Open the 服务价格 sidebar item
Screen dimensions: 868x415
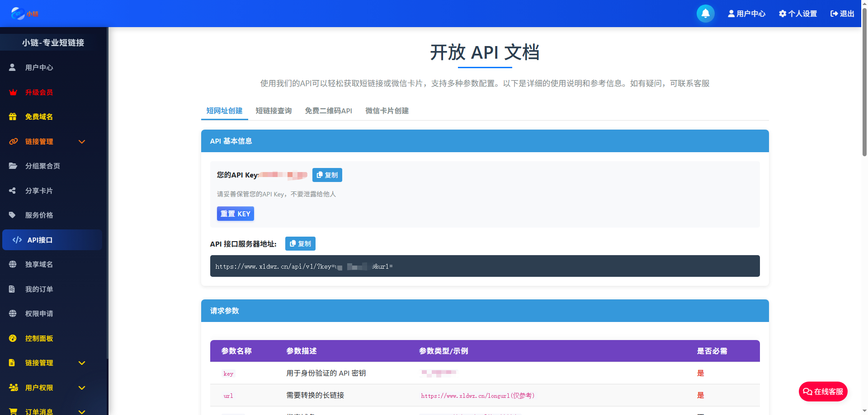pos(39,215)
